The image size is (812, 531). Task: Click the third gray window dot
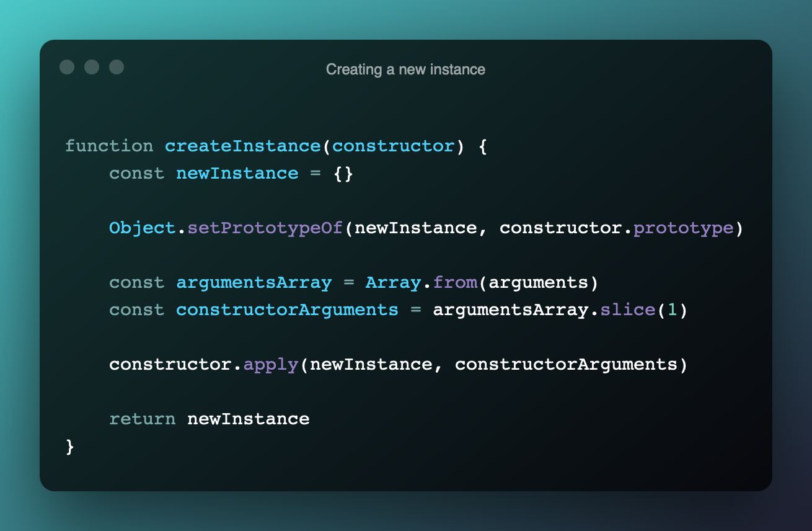117,67
